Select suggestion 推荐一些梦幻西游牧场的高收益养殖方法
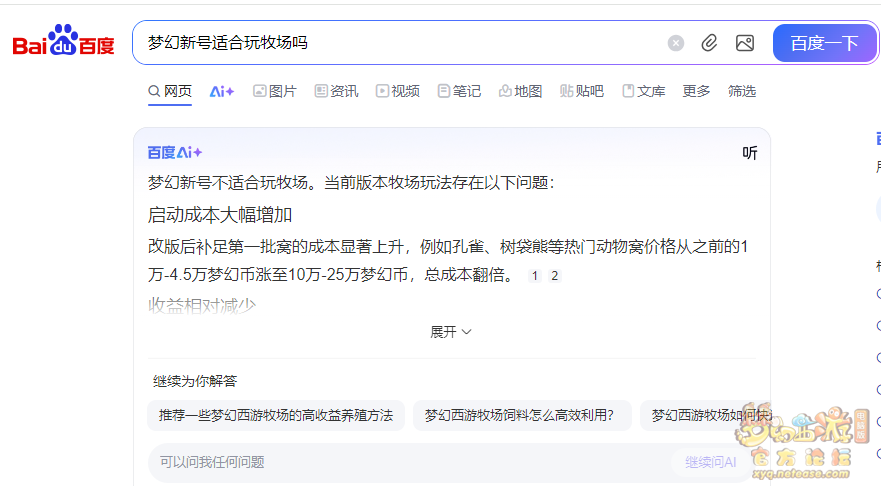 click(276, 415)
